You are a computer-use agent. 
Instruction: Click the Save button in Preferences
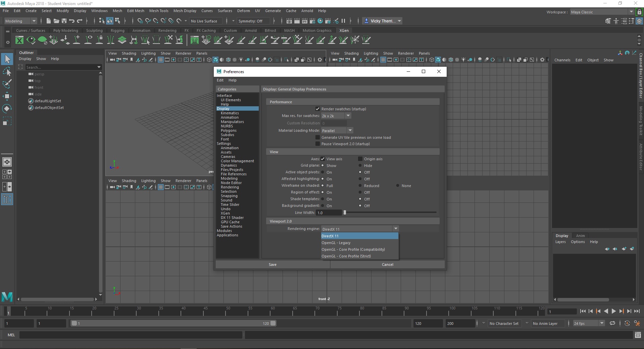(273, 264)
